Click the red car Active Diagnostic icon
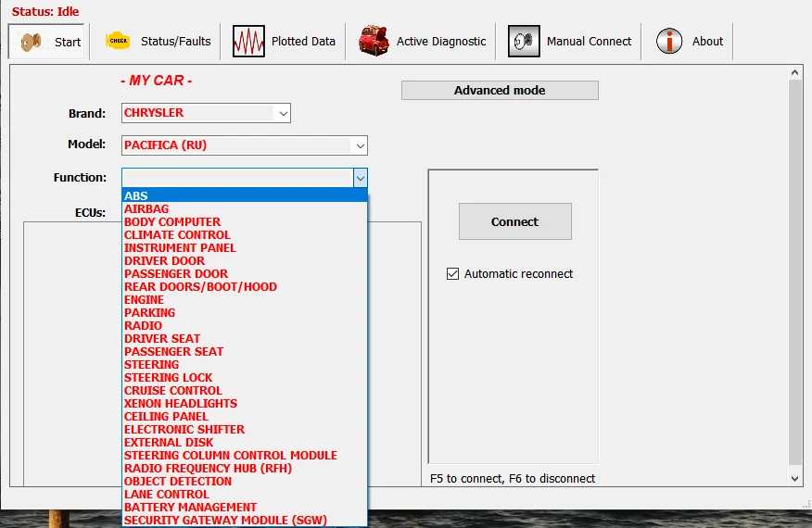 coord(374,41)
